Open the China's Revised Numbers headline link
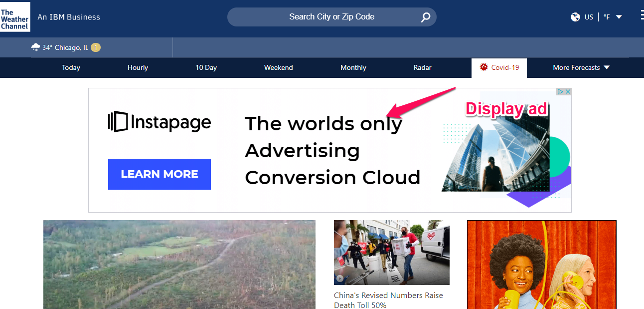The height and width of the screenshot is (309, 644). [388, 300]
